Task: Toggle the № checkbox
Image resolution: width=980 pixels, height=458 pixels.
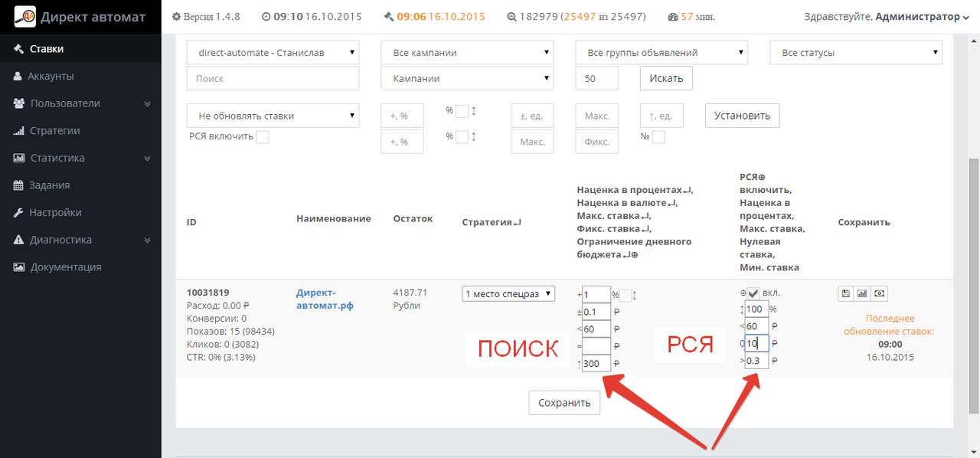Action: point(658,137)
